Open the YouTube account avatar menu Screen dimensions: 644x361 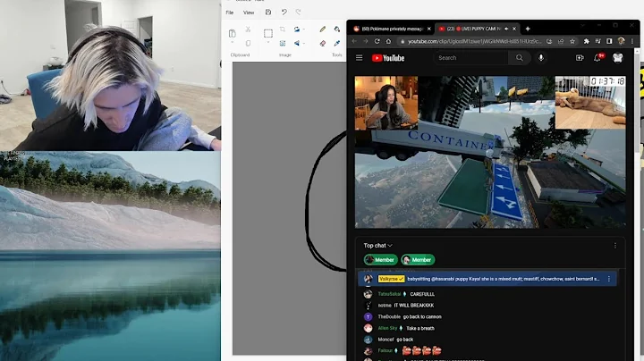coord(618,58)
